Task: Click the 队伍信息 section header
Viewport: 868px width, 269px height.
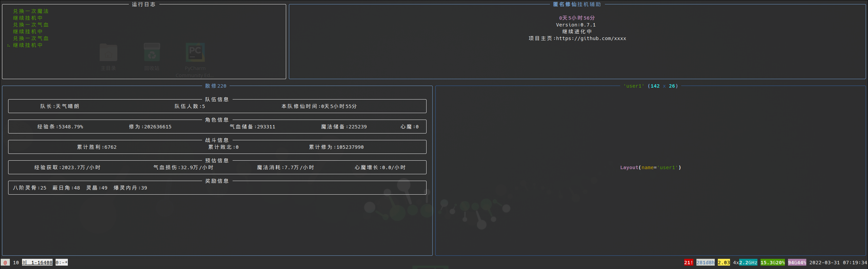Action: [x=217, y=100]
